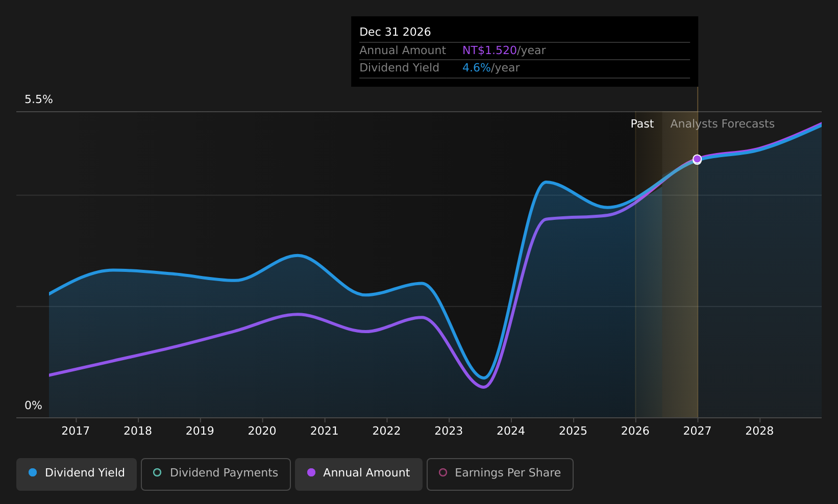
Task: Click the 2025 x-axis label
Action: click(573, 431)
